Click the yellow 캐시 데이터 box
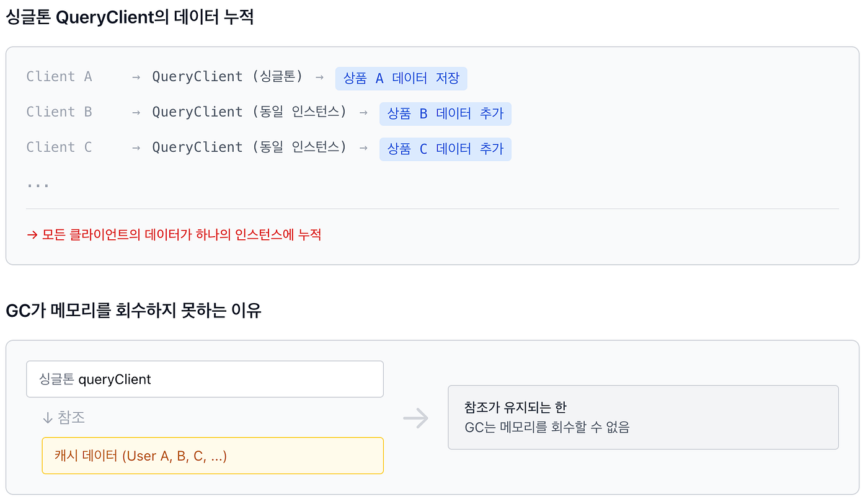Image resolution: width=868 pixels, height=499 pixels. click(213, 456)
